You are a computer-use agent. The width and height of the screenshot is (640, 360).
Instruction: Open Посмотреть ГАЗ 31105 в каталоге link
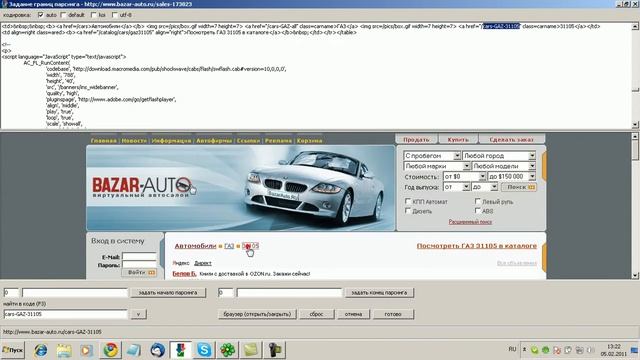click(x=477, y=246)
